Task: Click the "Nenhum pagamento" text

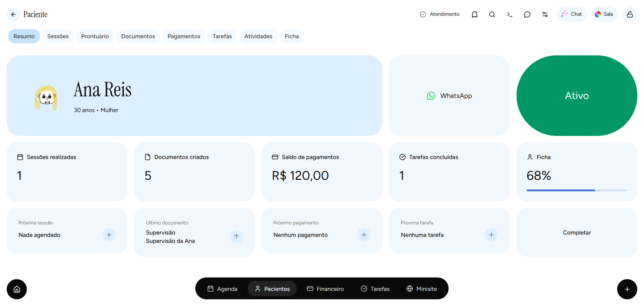Action: [301, 235]
